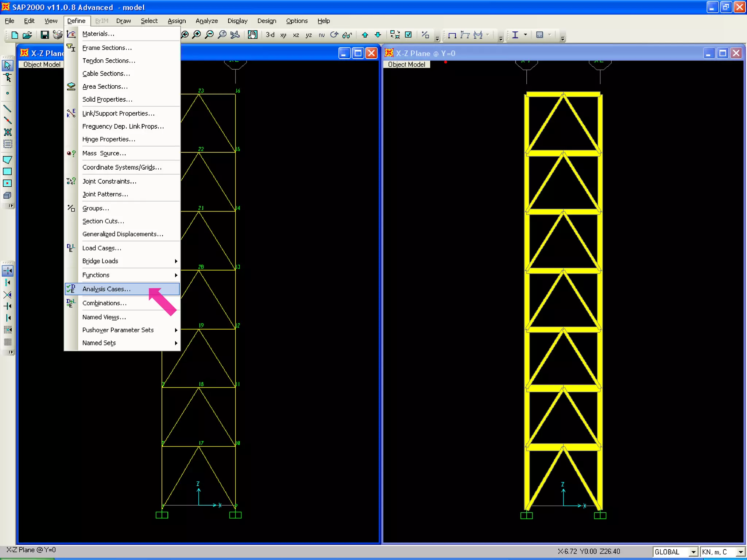Switch to 3-d view
Image resolution: width=747 pixels, height=560 pixels.
[270, 35]
